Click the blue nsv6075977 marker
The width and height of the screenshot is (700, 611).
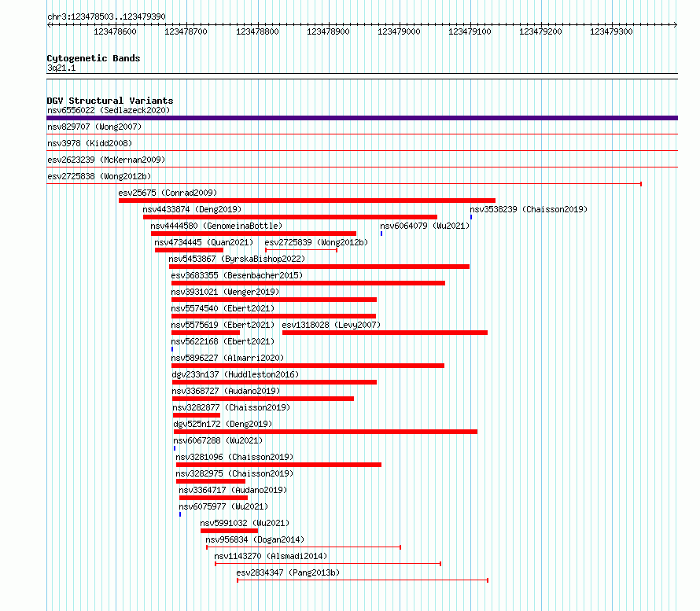click(x=180, y=514)
